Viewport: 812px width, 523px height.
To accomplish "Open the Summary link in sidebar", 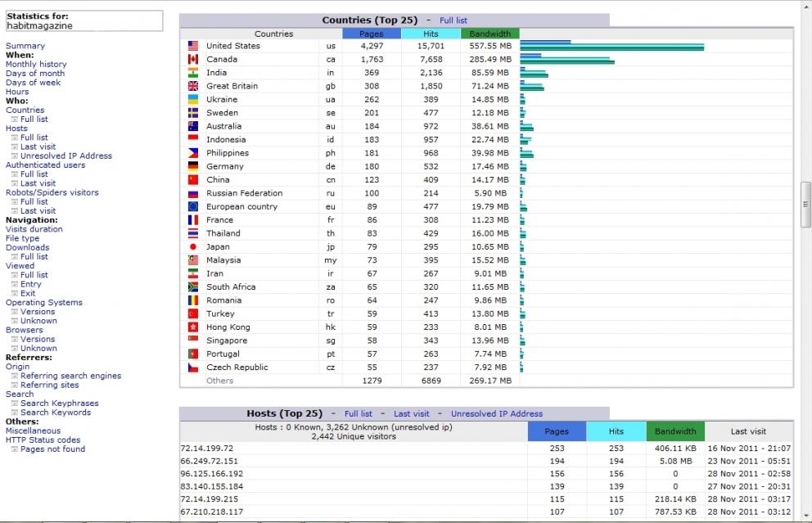I will coord(25,46).
